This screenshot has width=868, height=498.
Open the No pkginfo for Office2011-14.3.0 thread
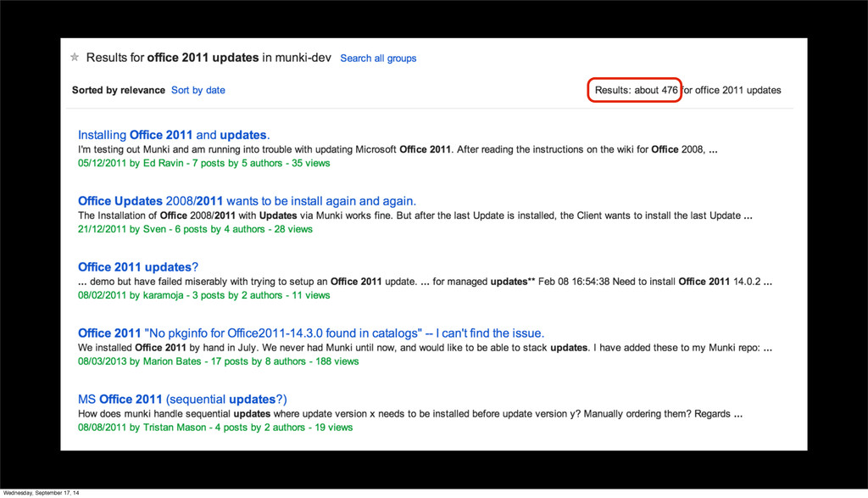click(x=310, y=333)
